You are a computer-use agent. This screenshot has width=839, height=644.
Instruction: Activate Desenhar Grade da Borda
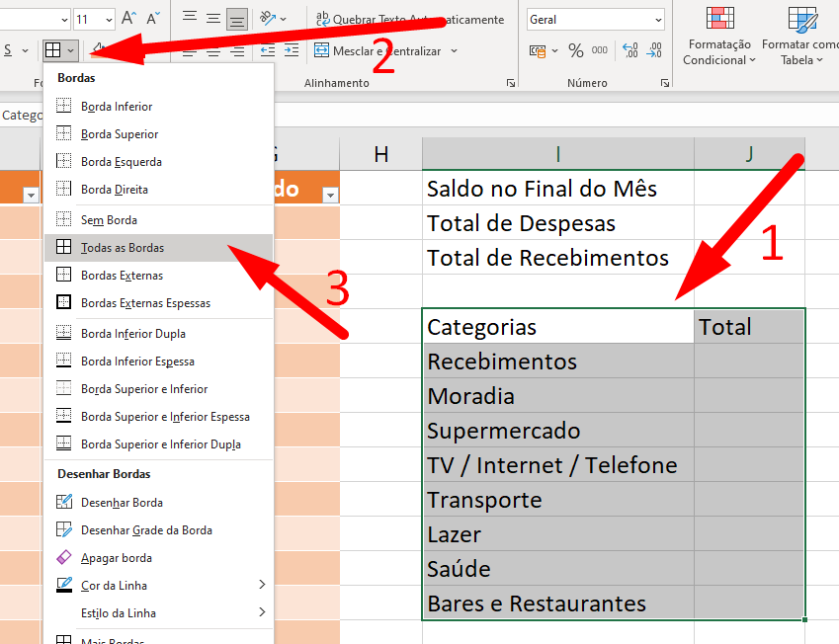159,530
